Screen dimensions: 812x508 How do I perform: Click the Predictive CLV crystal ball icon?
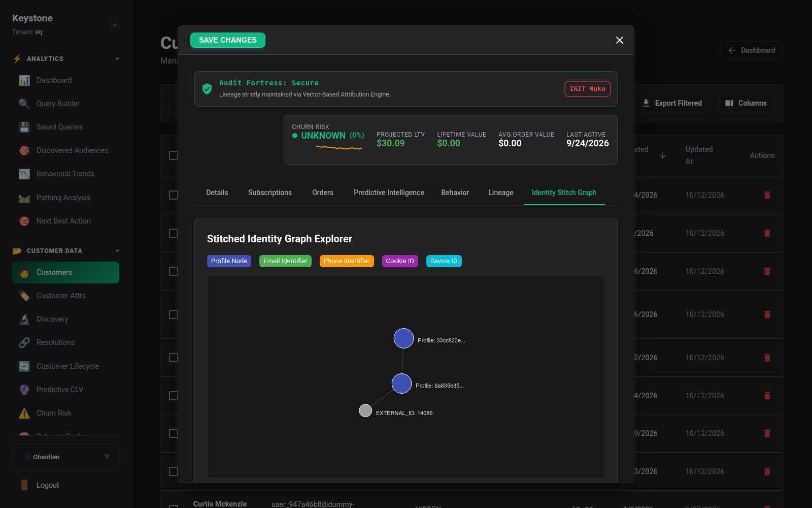click(24, 390)
